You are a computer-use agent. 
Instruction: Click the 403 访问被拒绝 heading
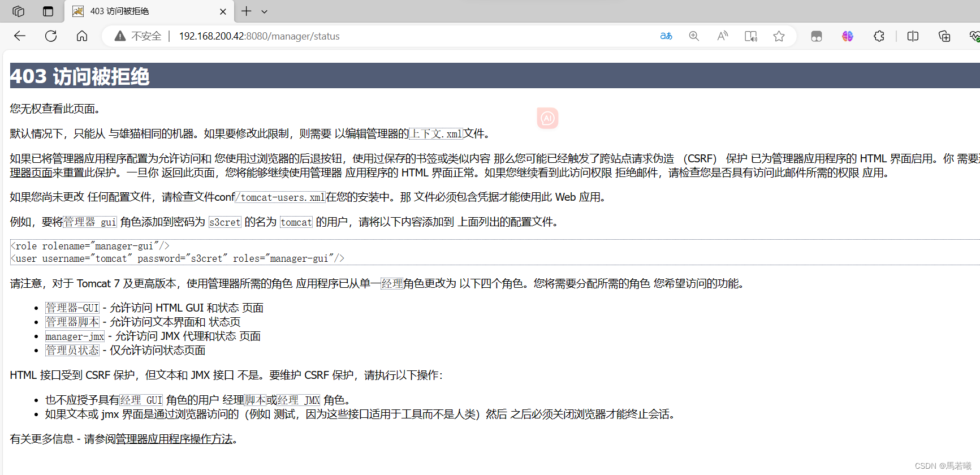tap(80, 76)
